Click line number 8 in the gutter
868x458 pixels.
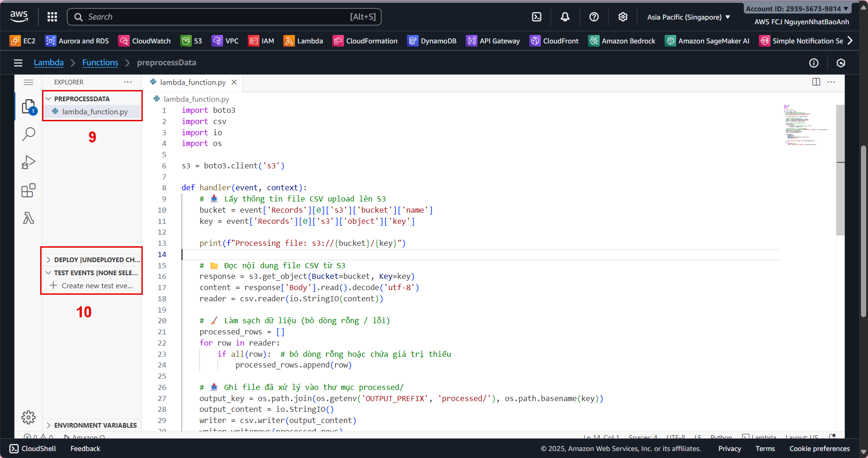pyautogui.click(x=164, y=187)
